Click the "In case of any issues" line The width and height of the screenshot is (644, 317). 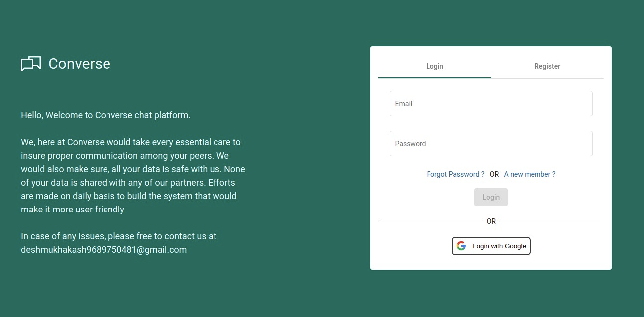118,236
